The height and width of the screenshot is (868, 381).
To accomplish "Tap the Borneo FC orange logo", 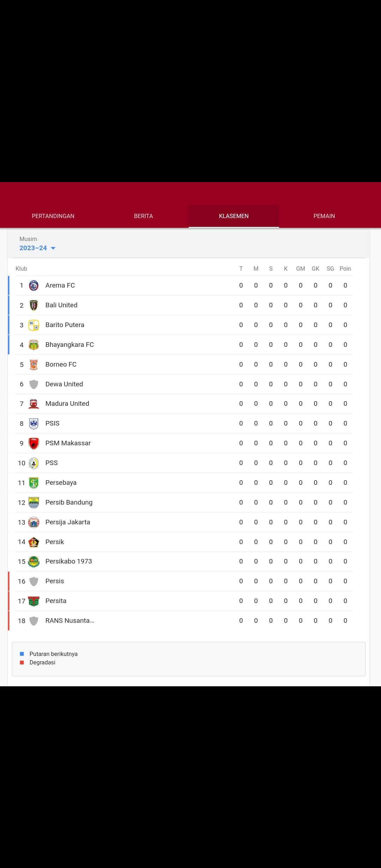I will [34, 364].
